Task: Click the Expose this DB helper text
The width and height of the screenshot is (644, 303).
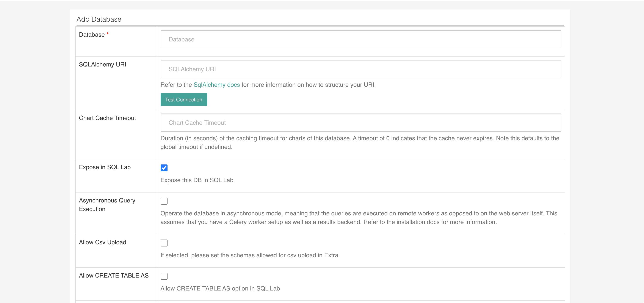Action: point(197,180)
